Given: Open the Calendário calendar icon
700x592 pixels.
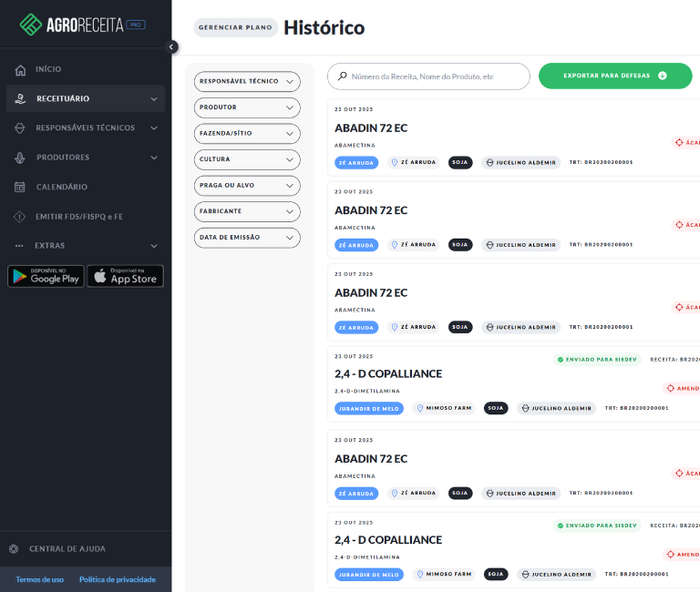Looking at the screenshot, I should point(19,187).
